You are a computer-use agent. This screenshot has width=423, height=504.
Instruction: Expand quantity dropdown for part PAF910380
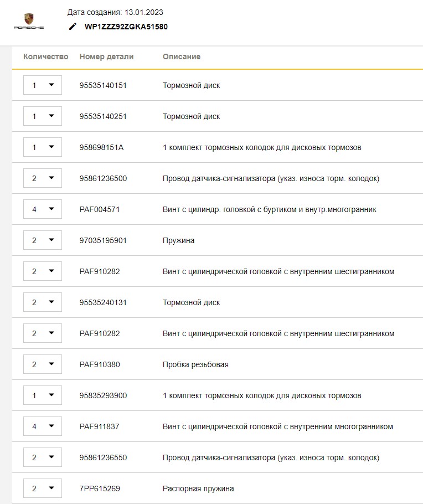click(43, 364)
